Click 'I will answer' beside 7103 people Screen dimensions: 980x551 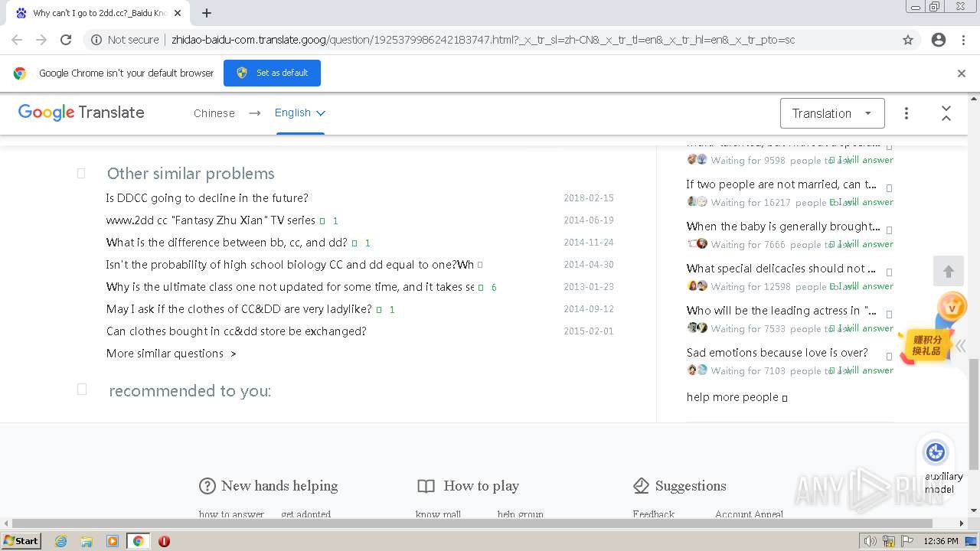(863, 370)
